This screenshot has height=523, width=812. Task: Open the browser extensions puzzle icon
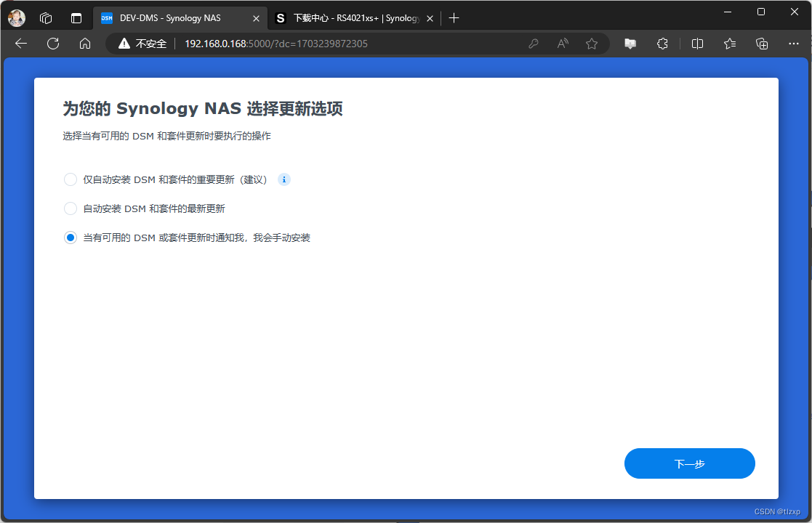[662, 44]
